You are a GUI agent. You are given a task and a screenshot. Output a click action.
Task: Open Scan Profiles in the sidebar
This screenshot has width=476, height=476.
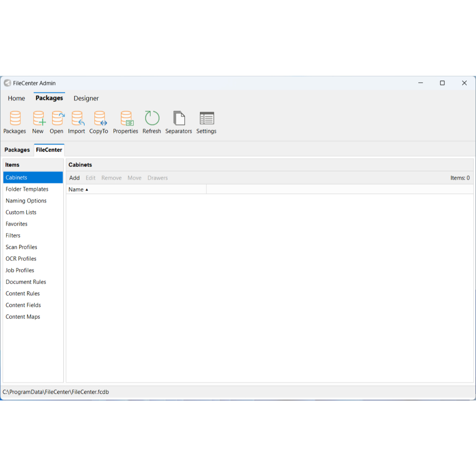tap(21, 247)
